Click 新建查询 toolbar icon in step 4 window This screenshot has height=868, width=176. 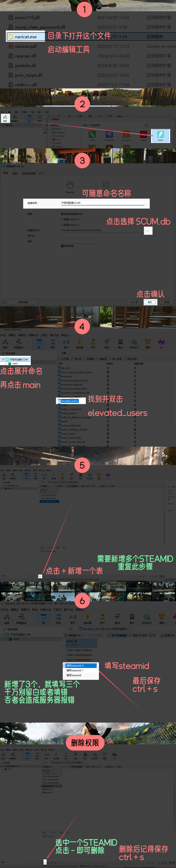(18, 344)
